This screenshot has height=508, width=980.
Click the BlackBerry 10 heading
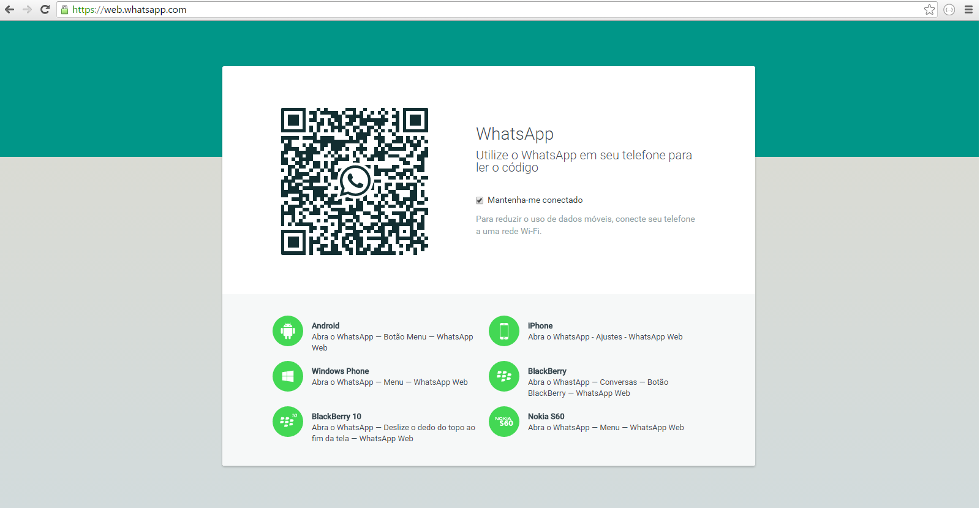336,417
